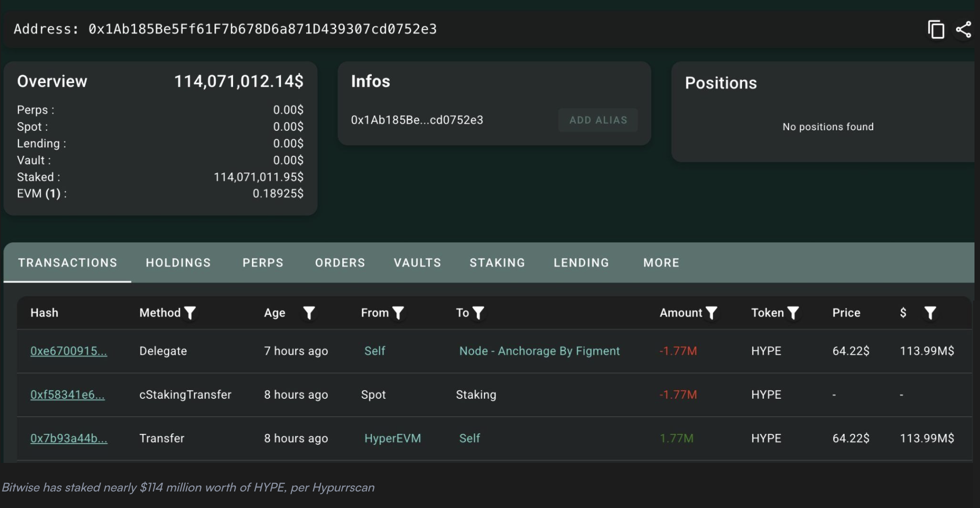Open the From column filter

pyautogui.click(x=398, y=313)
